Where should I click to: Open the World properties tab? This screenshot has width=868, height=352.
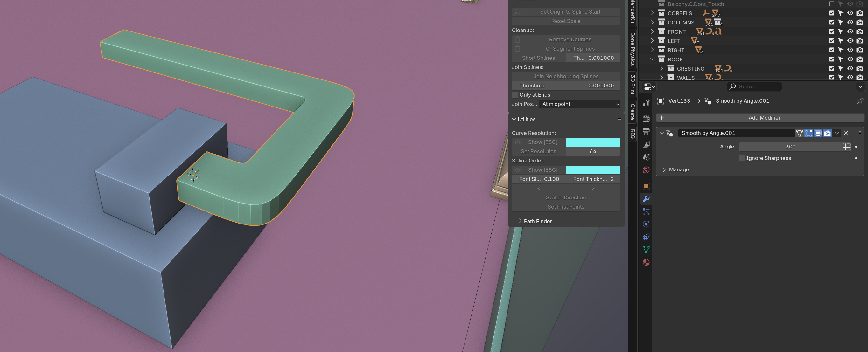(646, 170)
